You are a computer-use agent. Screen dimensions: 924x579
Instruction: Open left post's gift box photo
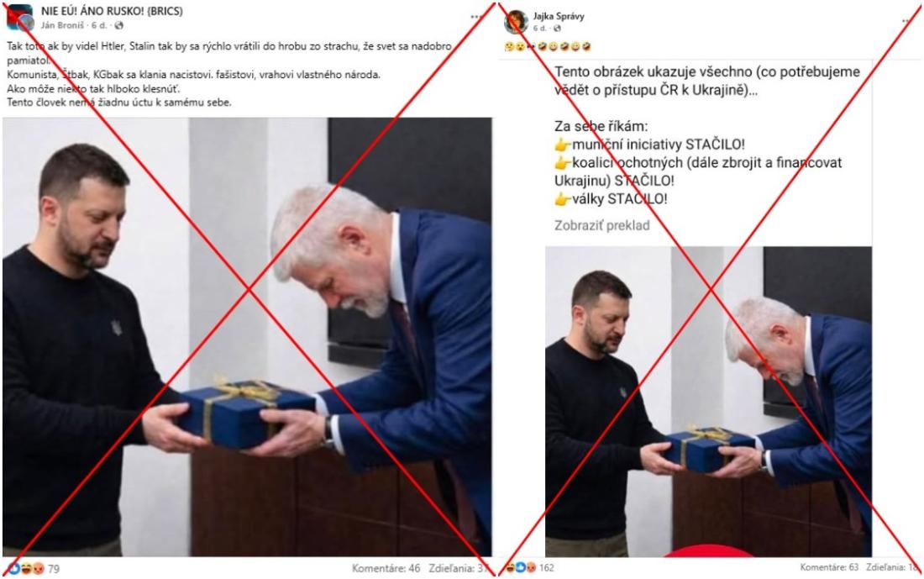tap(247, 337)
